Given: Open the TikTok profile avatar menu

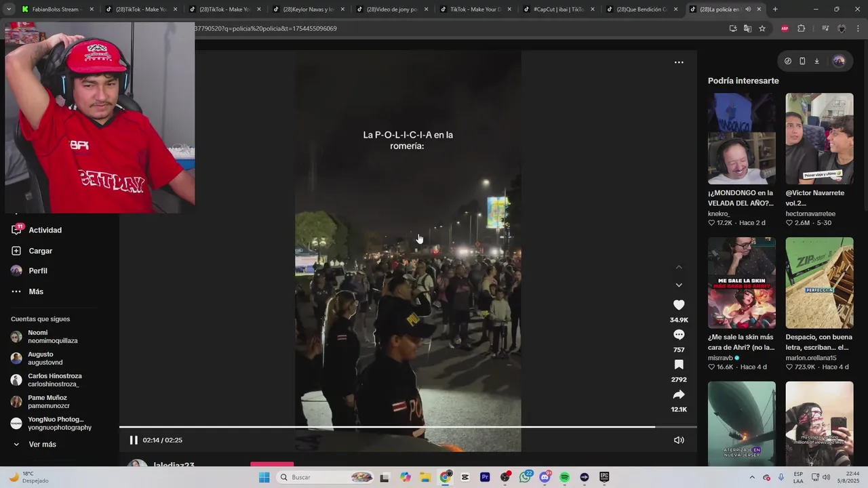Looking at the screenshot, I should [839, 61].
